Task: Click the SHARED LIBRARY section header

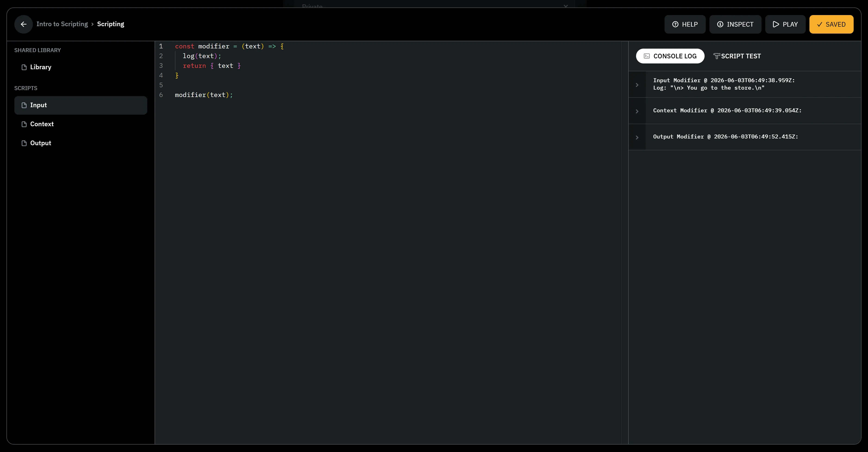Action: click(x=37, y=50)
